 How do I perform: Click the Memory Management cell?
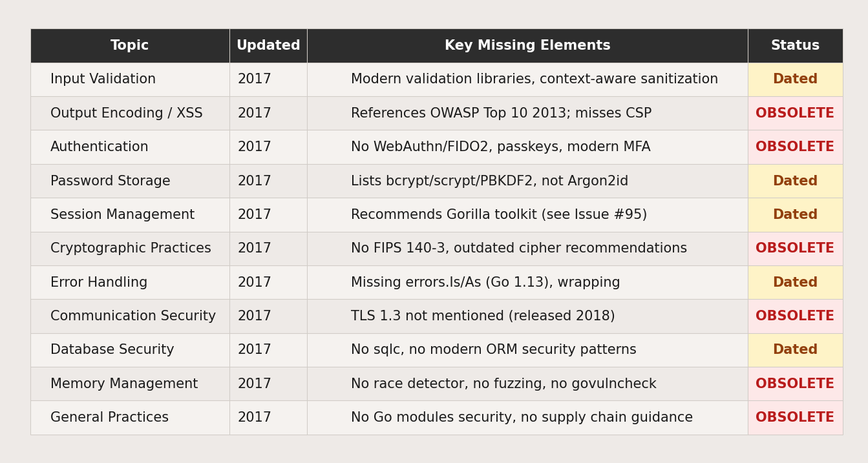point(124,384)
